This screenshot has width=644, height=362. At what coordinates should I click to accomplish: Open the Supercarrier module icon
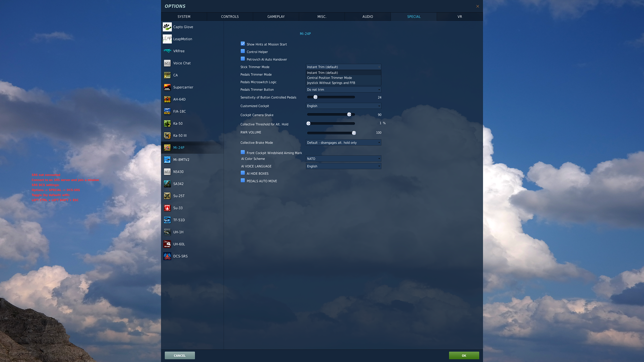167,87
